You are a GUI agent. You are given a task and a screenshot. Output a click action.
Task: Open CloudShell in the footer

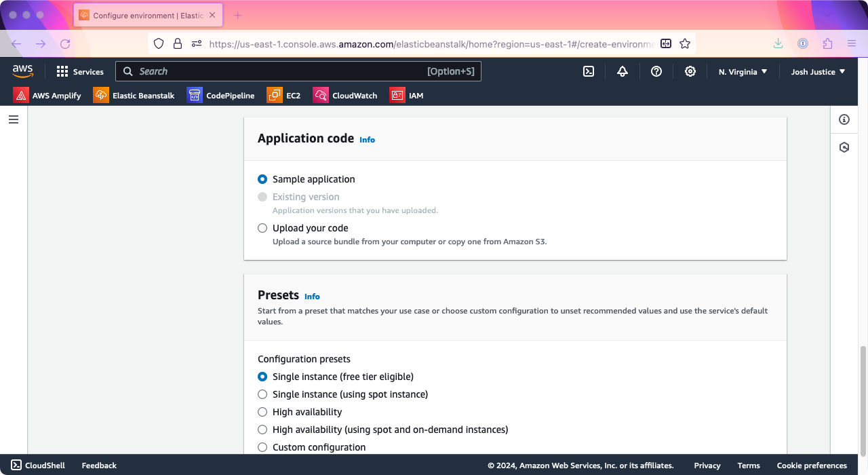[x=38, y=465]
